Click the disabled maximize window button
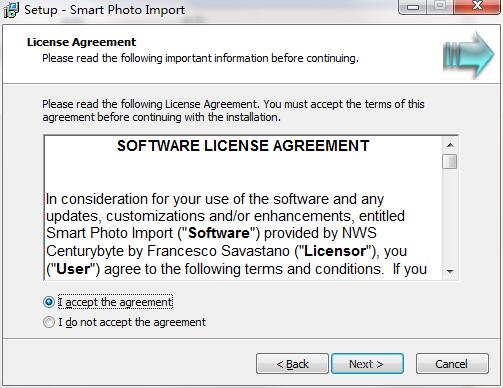Viewport: 503px width, 388px height. coord(440,7)
